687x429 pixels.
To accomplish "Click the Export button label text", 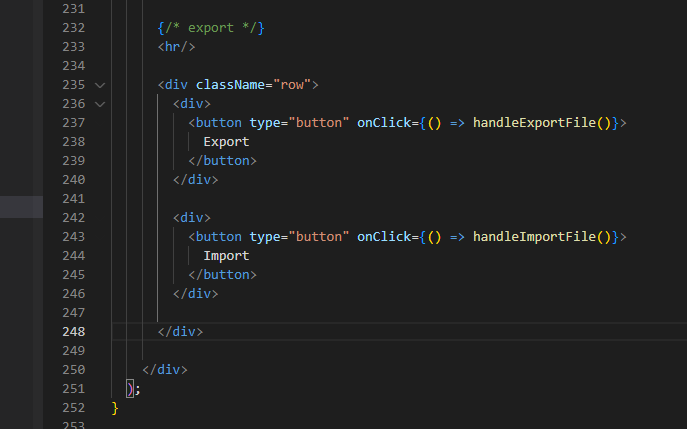I will coord(226,142).
